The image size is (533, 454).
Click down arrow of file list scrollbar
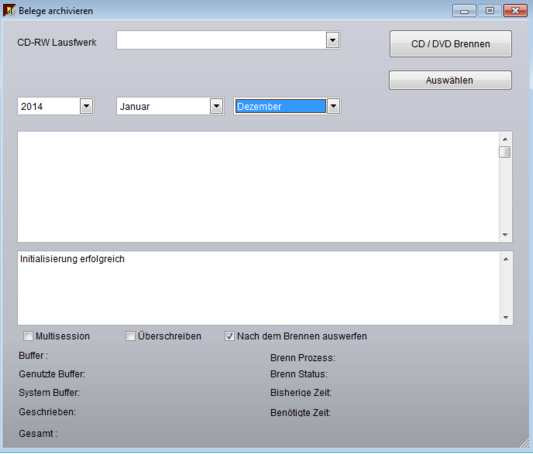click(505, 235)
